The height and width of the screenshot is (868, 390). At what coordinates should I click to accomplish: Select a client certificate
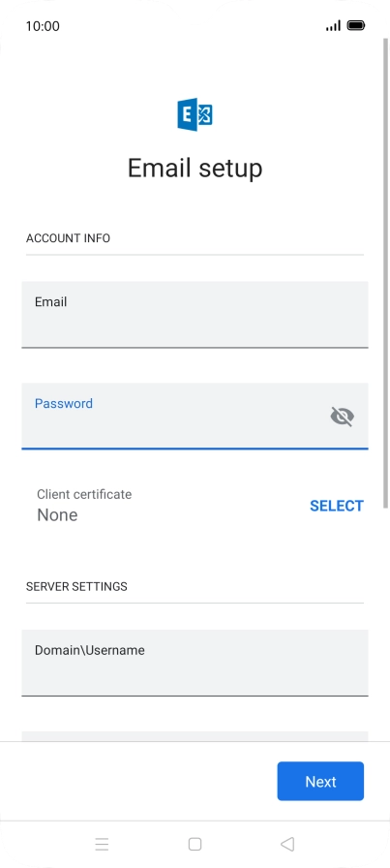click(337, 506)
